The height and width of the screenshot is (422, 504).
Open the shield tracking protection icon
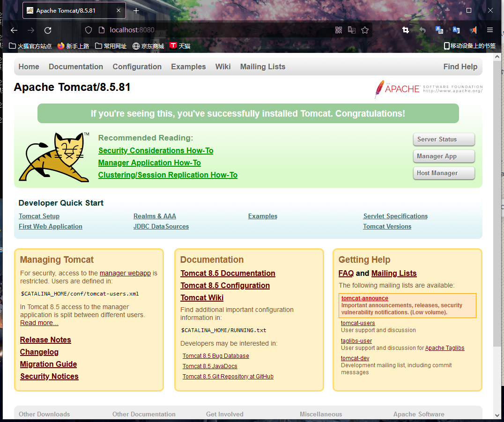89,30
